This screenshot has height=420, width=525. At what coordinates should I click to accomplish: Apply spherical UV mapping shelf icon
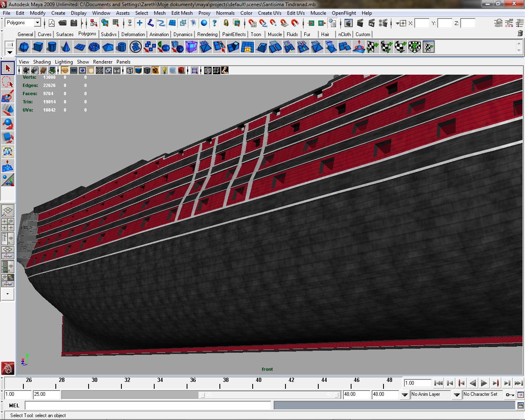point(400,47)
